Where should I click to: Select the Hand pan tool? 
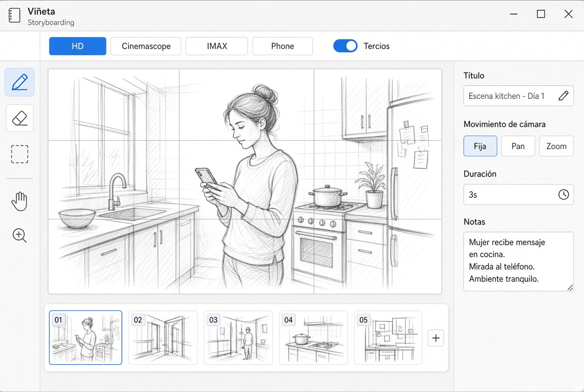[19, 201]
